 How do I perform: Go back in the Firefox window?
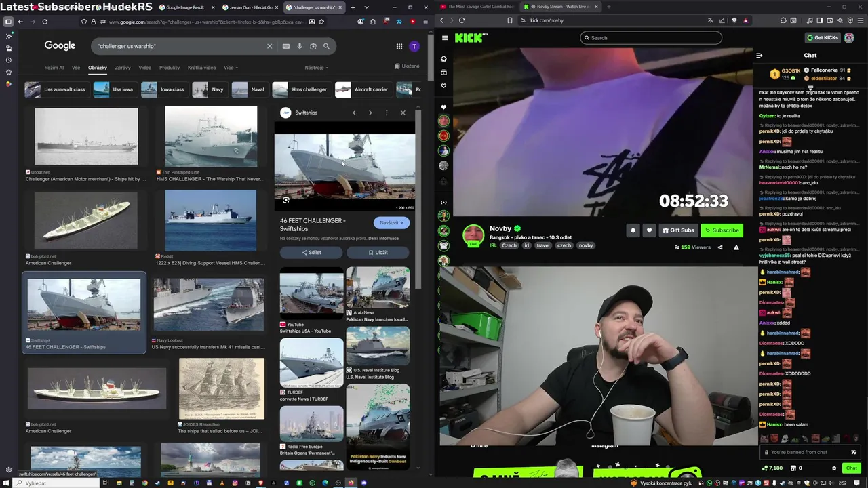point(20,22)
